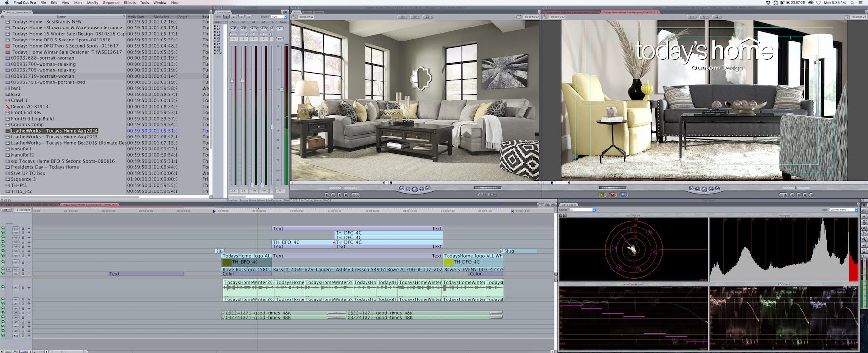
Task: Click timeline current timecode field
Action: click(23, 210)
